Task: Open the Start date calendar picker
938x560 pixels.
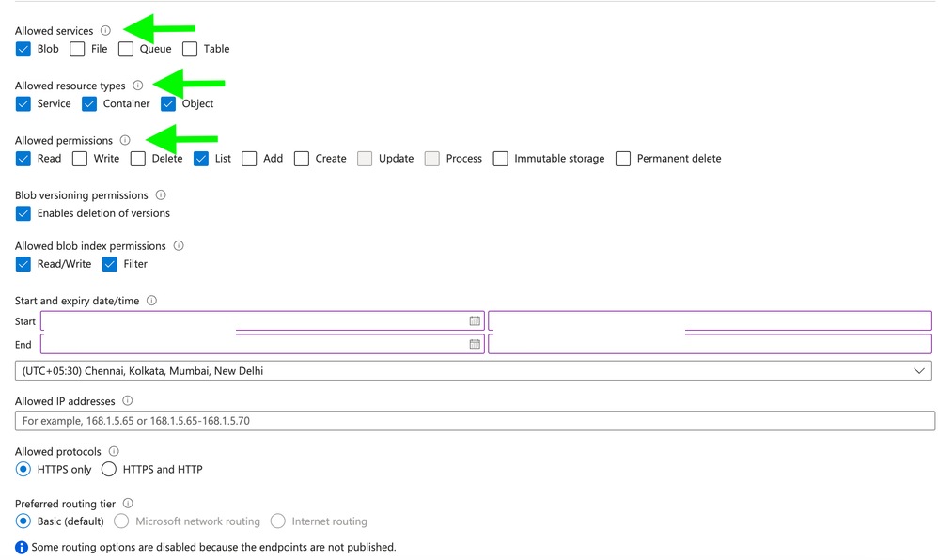Action: coord(475,321)
